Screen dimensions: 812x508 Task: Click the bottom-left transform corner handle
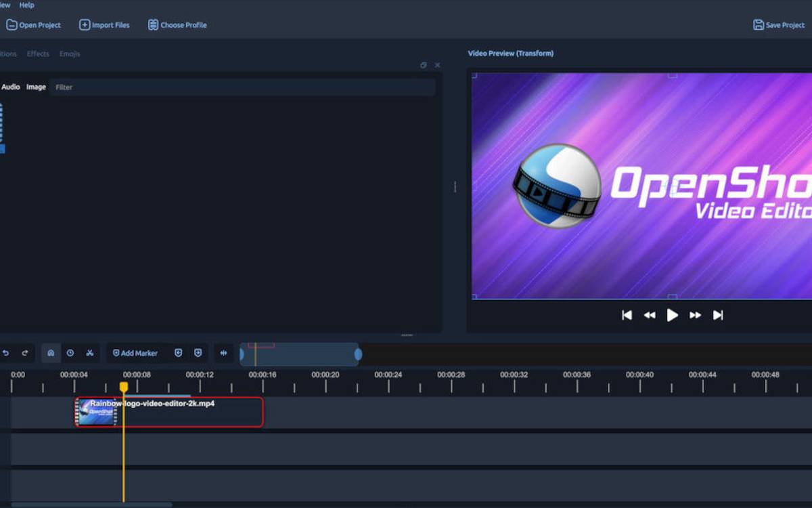click(x=475, y=296)
